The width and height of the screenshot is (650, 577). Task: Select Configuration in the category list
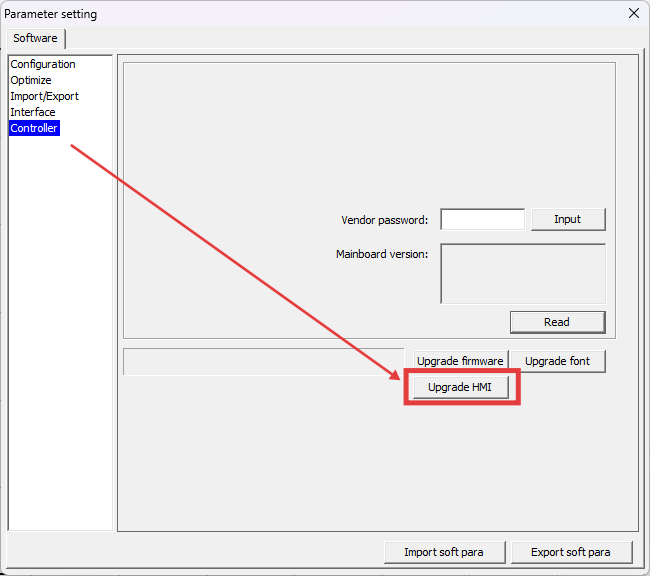pyautogui.click(x=43, y=64)
